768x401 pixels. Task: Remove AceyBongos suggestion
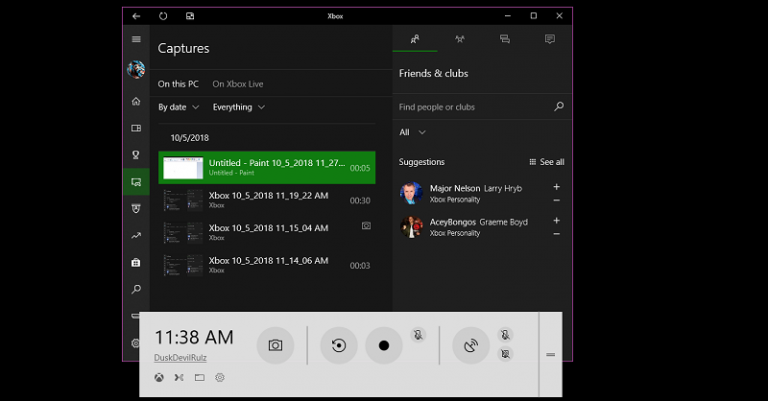click(556, 234)
